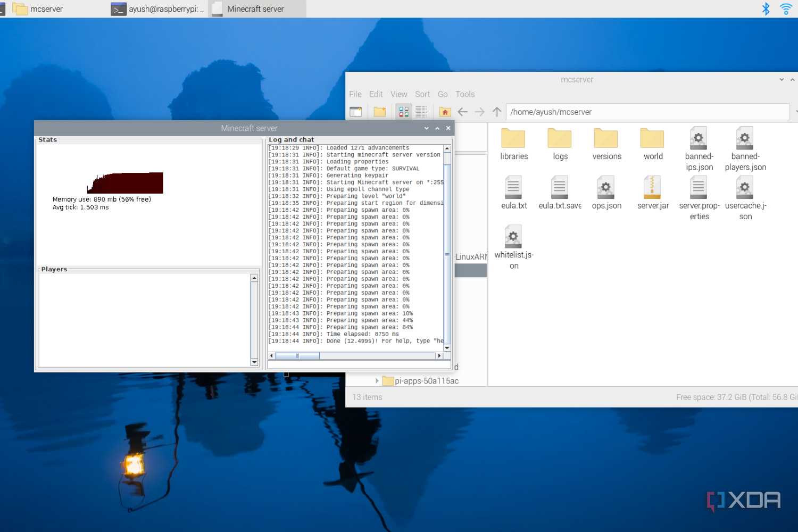The height and width of the screenshot is (532, 798).
Task: Select eula.txt file
Action: click(514, 193)
